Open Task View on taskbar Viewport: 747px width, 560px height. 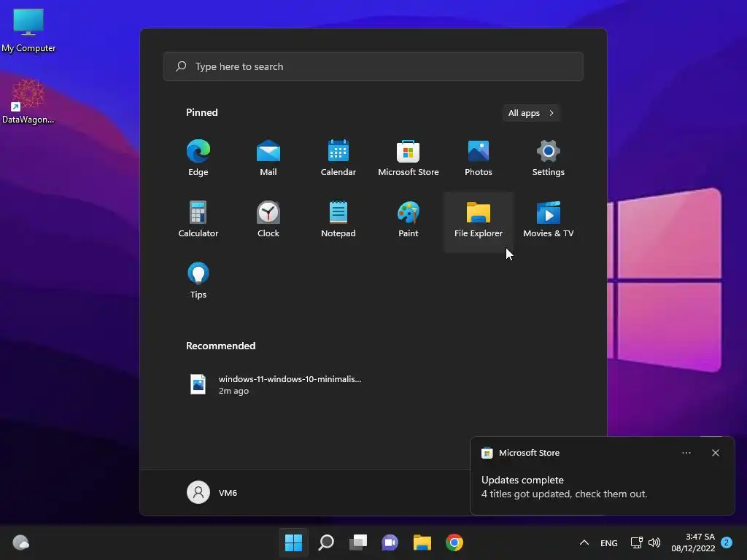pyautogui.click(x=358, y=542)
